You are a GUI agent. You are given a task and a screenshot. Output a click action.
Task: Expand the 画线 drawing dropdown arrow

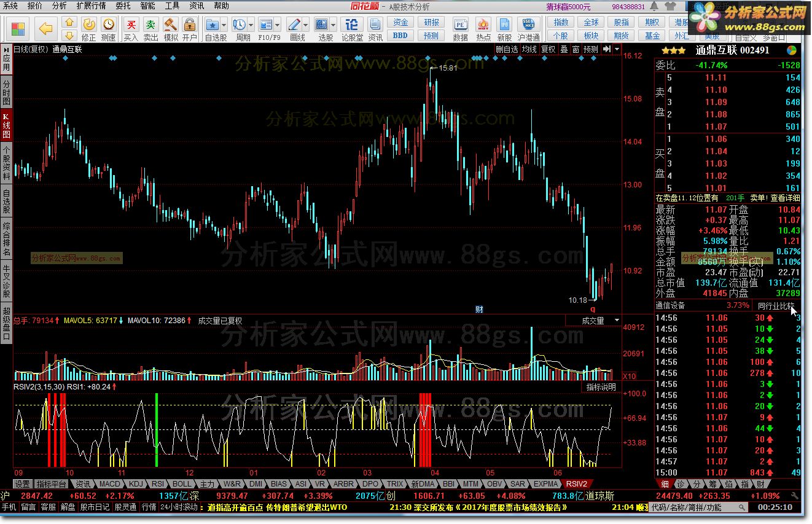click(x=306, y=25)
